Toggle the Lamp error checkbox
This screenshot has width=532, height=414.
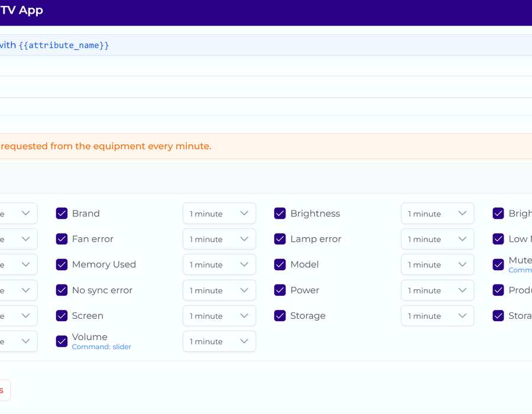280,239
